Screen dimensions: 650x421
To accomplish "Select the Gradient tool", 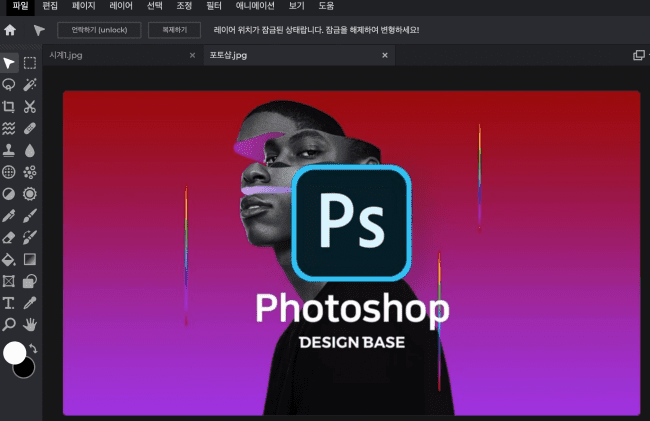I will tap(30, 259).
